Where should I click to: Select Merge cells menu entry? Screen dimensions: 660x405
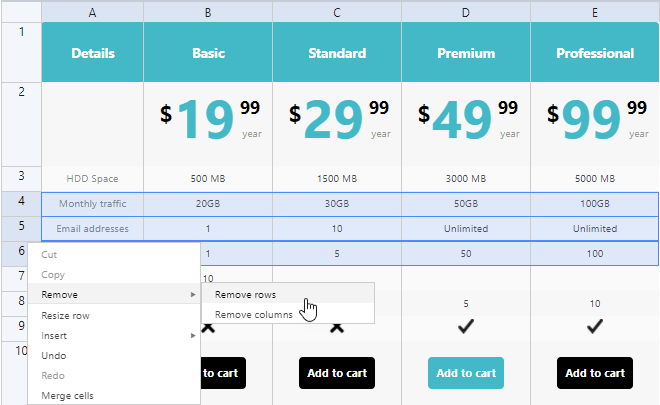pyautogui.click(x=67, y=396)
